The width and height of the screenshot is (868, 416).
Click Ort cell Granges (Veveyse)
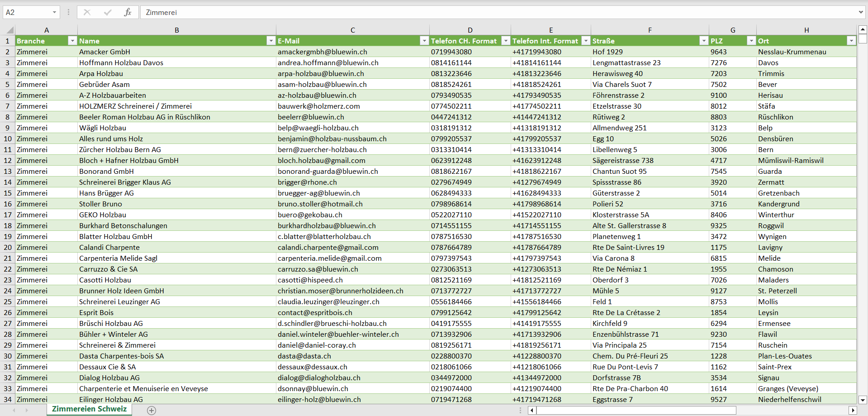806,388
